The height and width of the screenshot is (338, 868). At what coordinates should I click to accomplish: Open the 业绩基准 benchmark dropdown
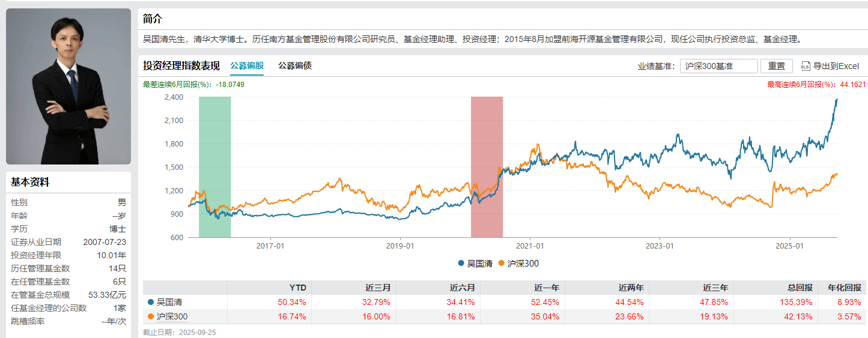coord(718,66)
